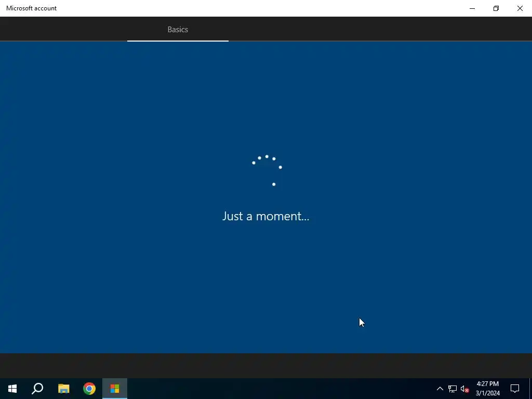
Task: Launch File Explorer from taskbar
Action: pyautogui.click(x=63, y=389)
